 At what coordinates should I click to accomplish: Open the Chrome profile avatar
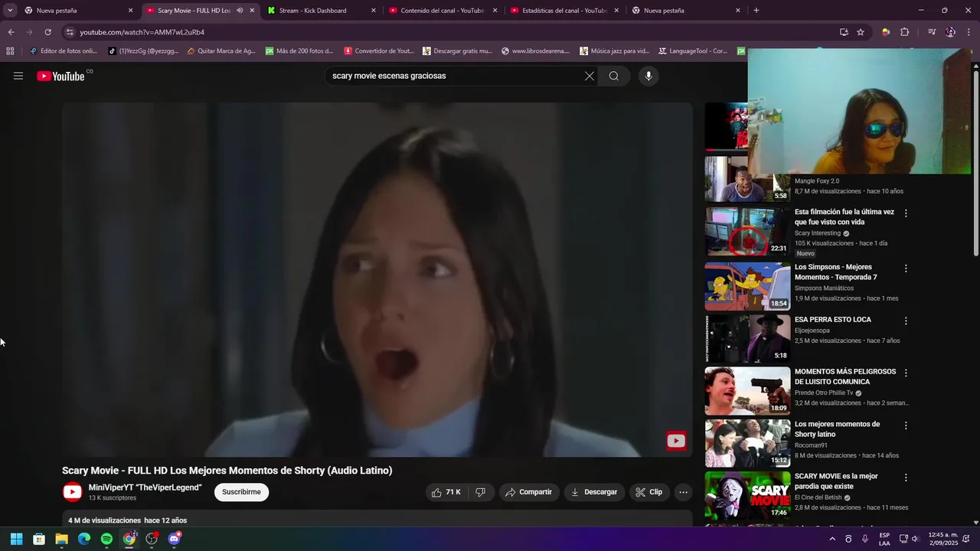(x=950, y=32)
